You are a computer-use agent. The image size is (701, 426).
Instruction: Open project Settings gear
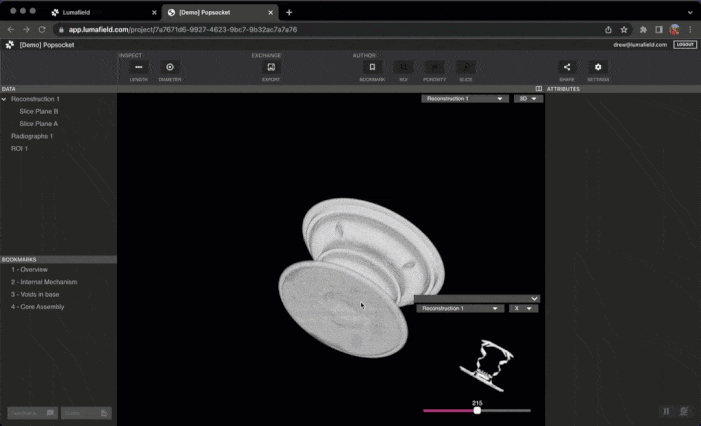tap(598, 67)
